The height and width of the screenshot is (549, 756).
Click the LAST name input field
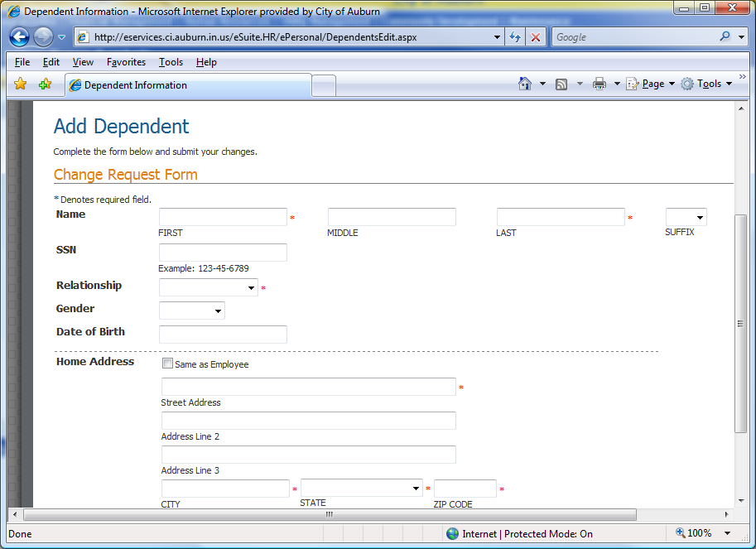[561, 217]
